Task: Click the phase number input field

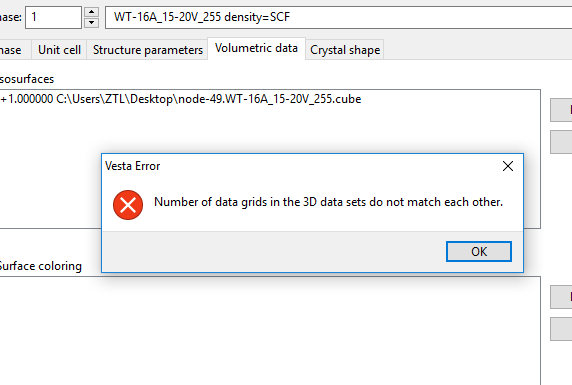Action: 53,17
